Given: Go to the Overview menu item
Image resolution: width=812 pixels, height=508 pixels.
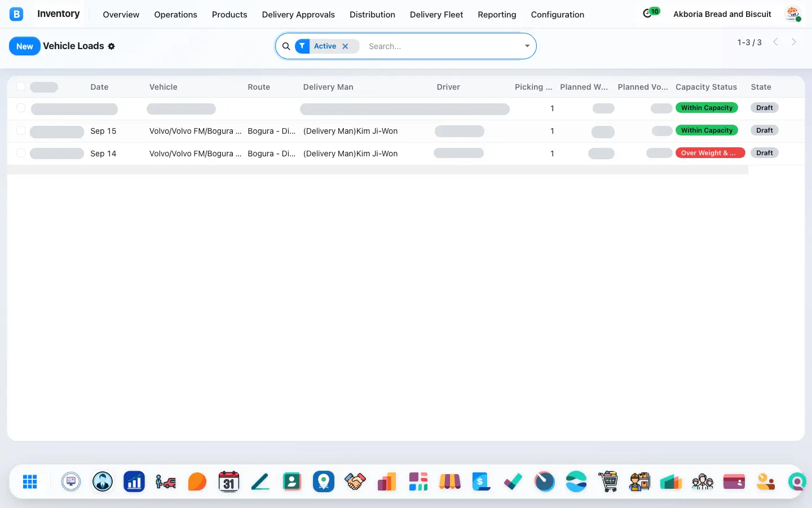Looking at the screenshot, I should point(121,15).
